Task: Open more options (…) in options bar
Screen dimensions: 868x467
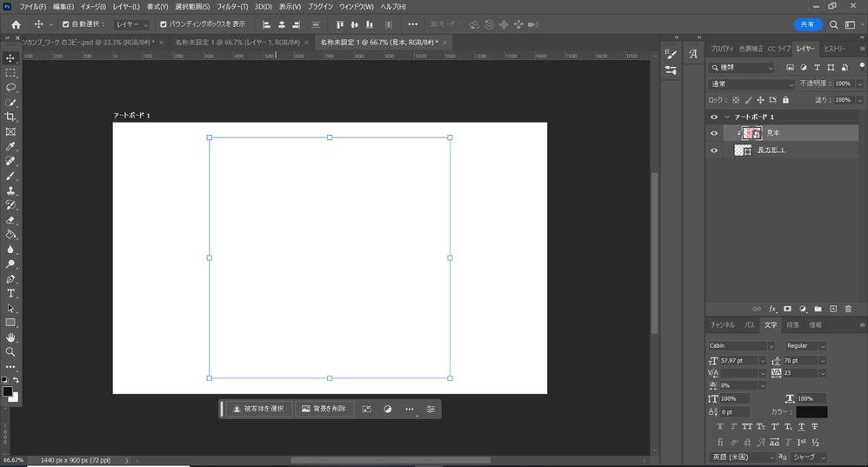Action: 412,24
